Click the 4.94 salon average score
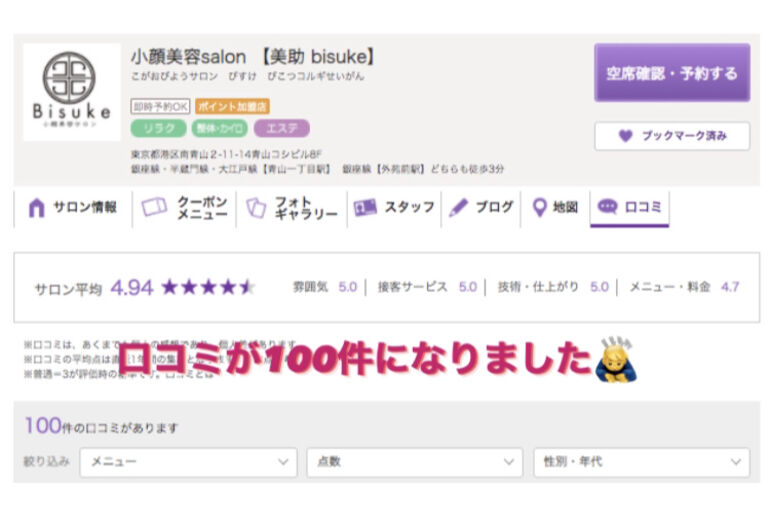Image resolution: width=770 pixels, height=510 pixels. (132, 288)
